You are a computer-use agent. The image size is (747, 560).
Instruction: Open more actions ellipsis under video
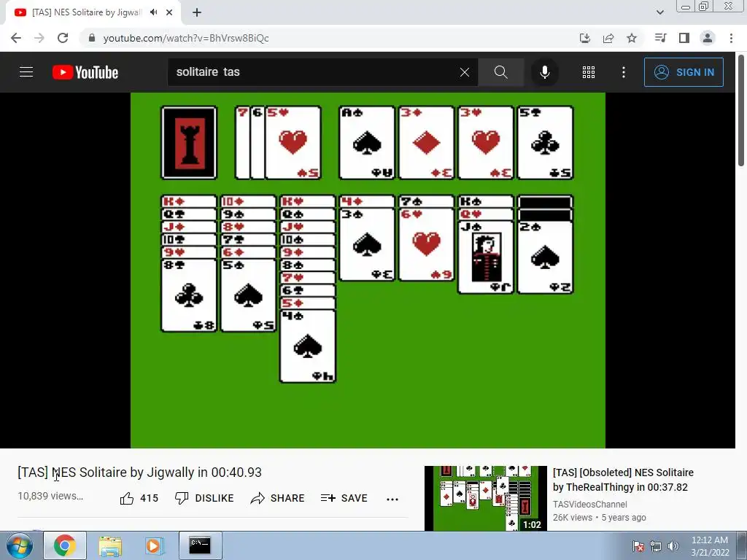tap(392, 499)
